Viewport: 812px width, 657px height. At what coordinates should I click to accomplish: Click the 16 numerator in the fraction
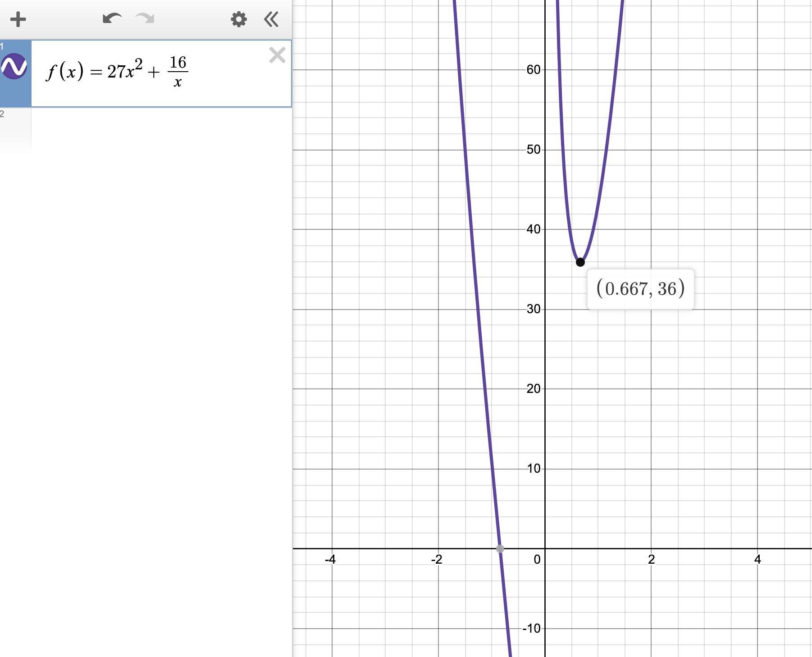(178, 63)
